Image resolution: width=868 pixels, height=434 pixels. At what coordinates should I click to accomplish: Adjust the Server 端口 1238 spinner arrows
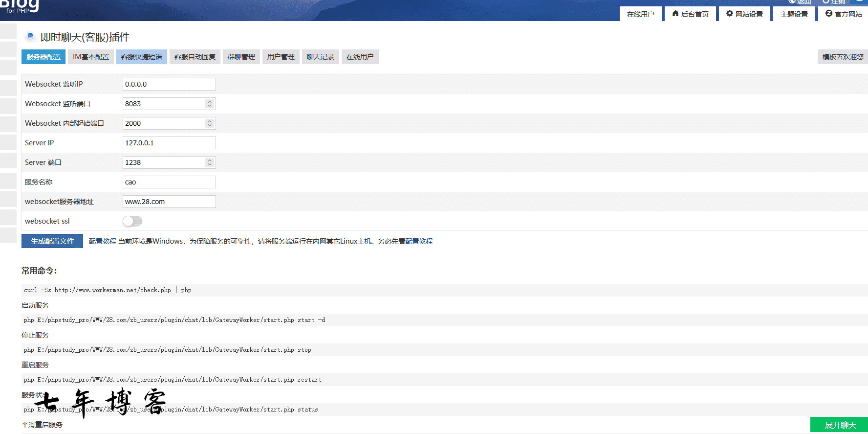point(210,162)
